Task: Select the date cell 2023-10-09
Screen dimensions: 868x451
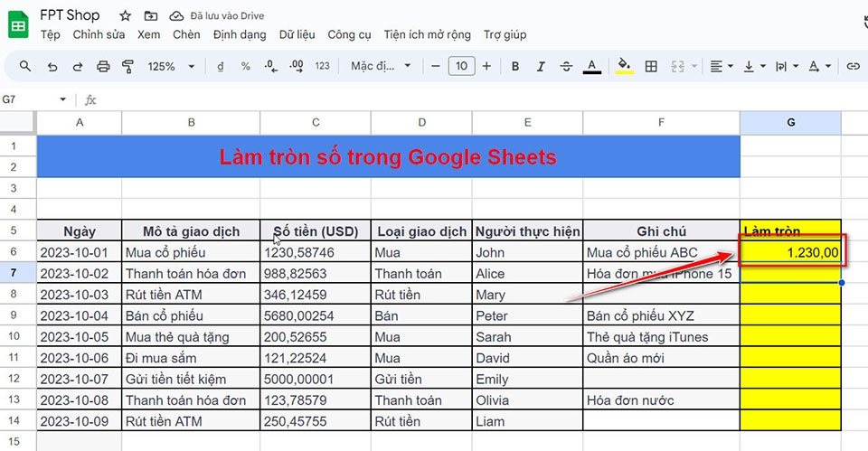Action: click(x=80, y=420)
